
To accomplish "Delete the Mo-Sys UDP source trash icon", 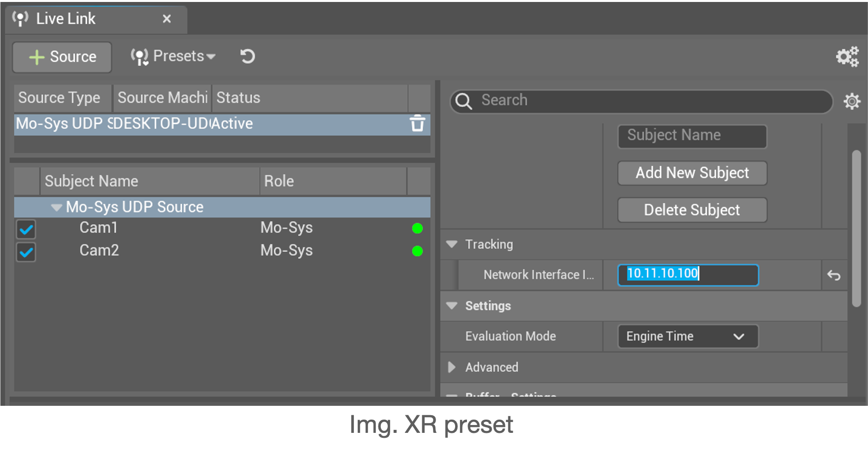I will (x=417, y=123).
